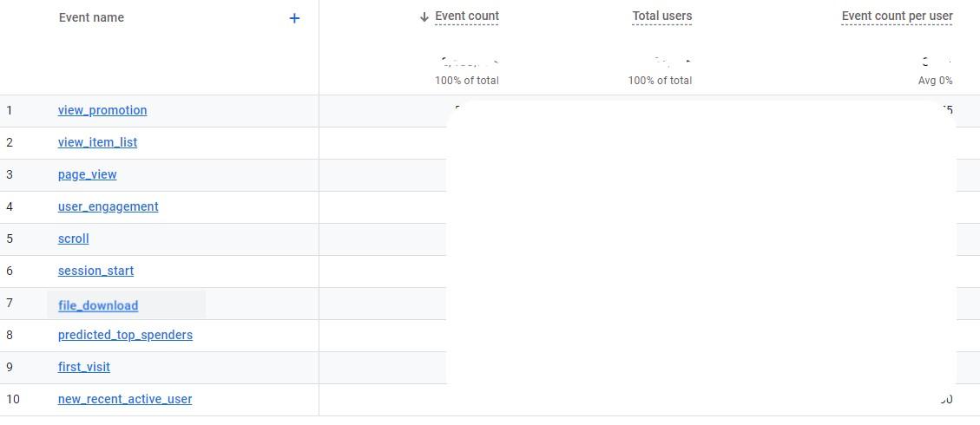Click the scroll event link
This screenshot has width=980, height=425.
click(x=73, y=239)
